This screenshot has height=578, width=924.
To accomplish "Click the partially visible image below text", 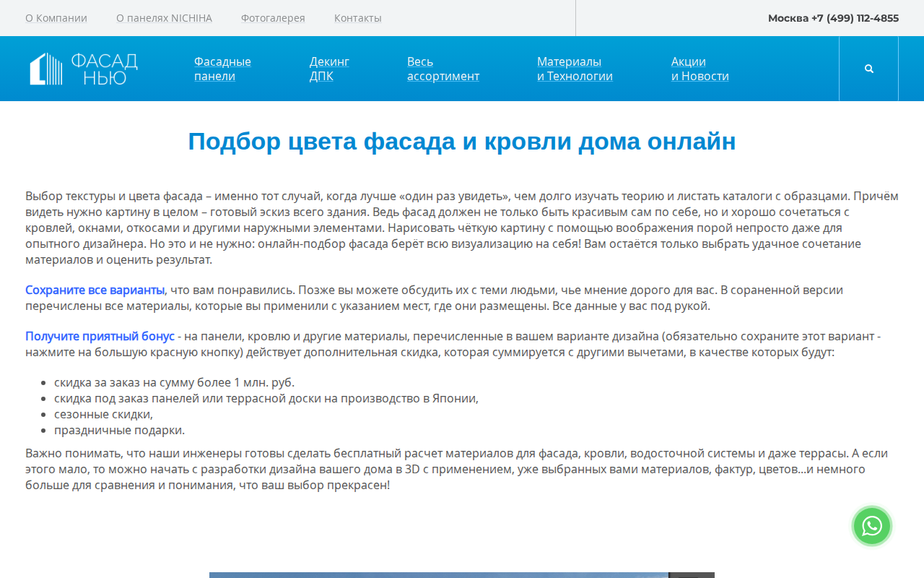I will tap(462, 575).
